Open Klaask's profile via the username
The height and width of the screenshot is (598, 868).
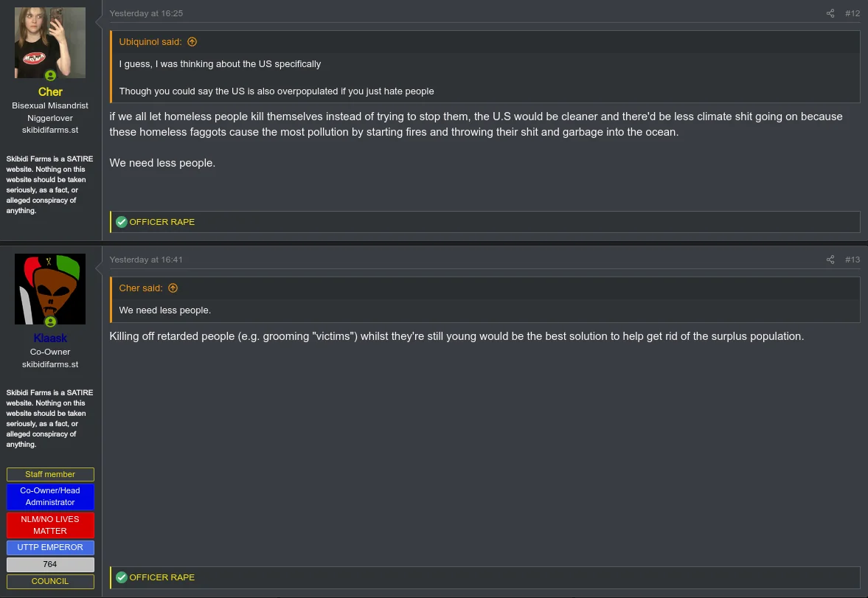click(x=50, y=338)
